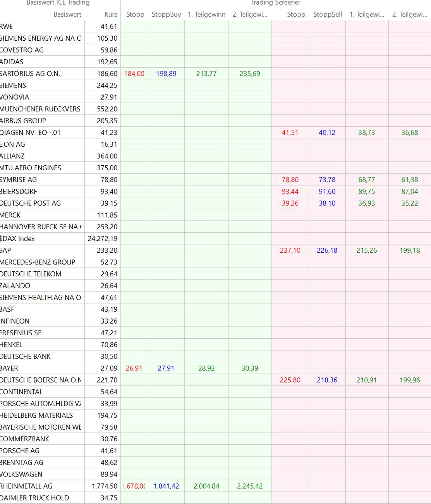This screenshot has height=504, width=431.
Task: Select the Trading Screener group header
Action: [x=276, y=3]
